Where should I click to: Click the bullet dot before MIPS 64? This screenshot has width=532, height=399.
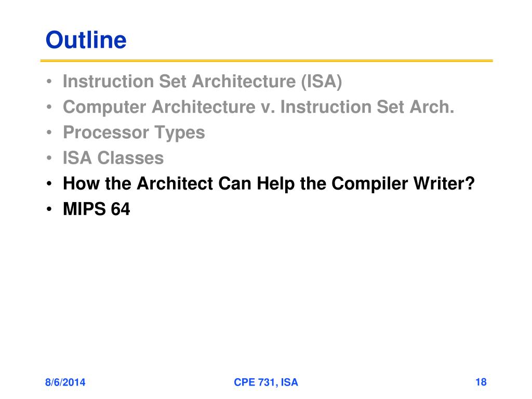tap(49, 209)
